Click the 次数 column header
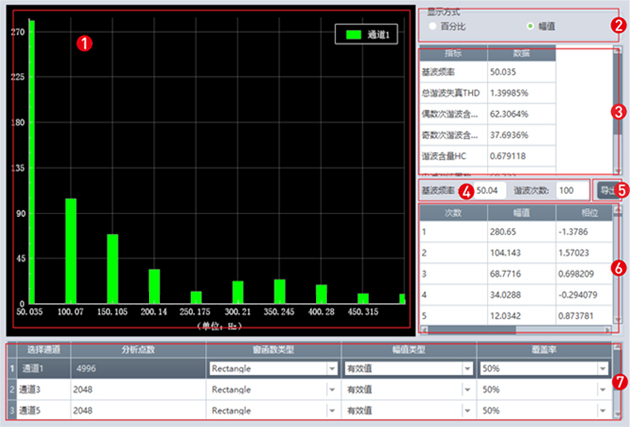The width and height of the screenshot is (630, 427). click(x=455, y=211)
